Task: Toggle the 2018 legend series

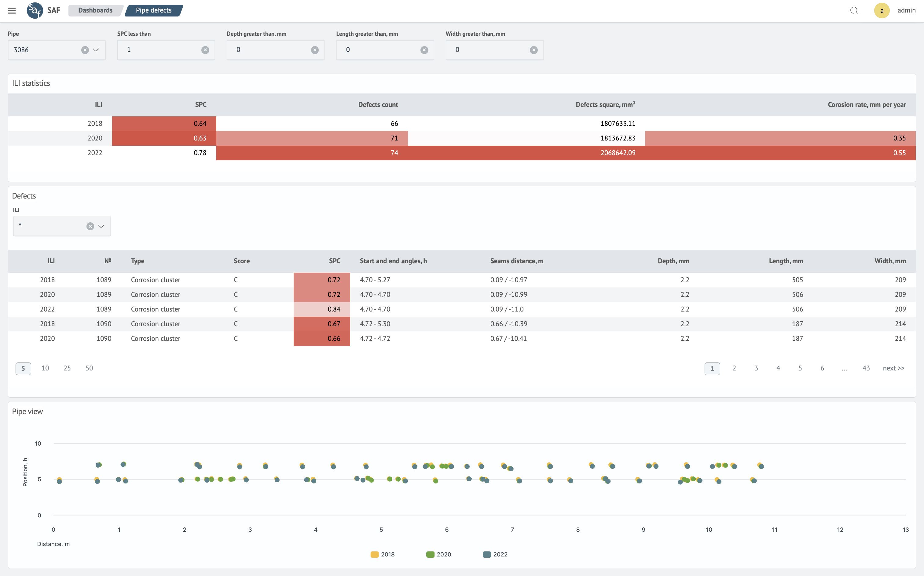Action: coord(382,554)
